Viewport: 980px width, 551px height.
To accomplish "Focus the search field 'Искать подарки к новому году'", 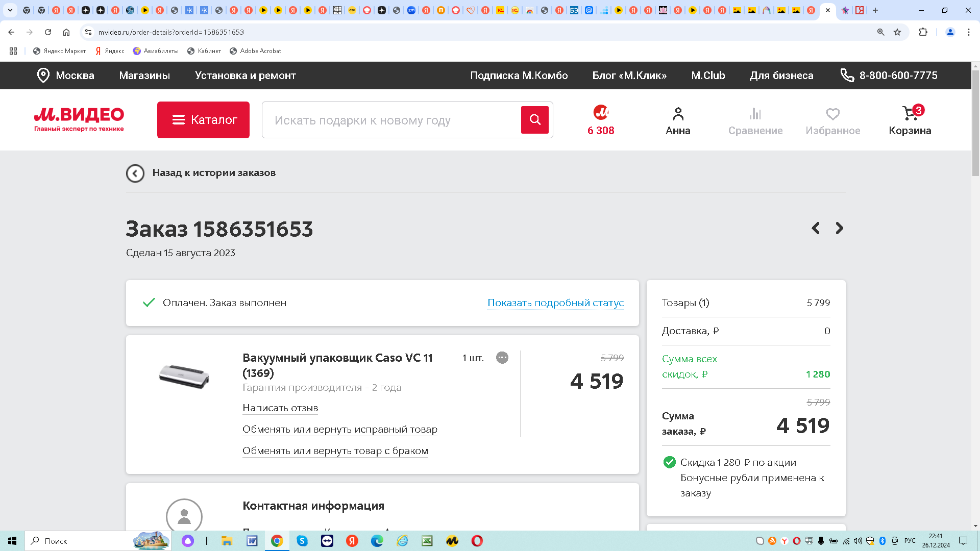I will tap(391, 120).
